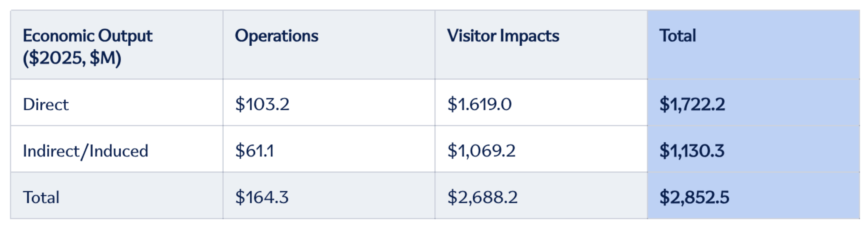
Task: Click the word 'Indirect' in the row label
Action: click(50, 151)
